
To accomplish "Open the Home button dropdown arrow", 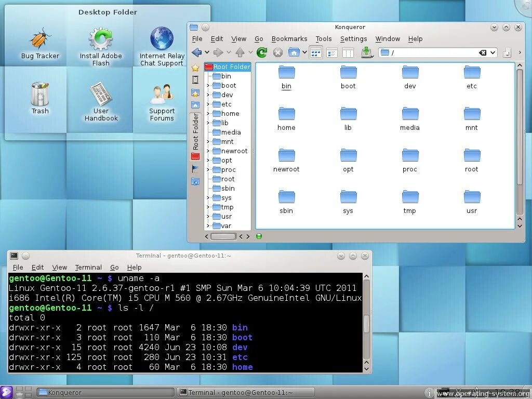I will pos(304,52).
